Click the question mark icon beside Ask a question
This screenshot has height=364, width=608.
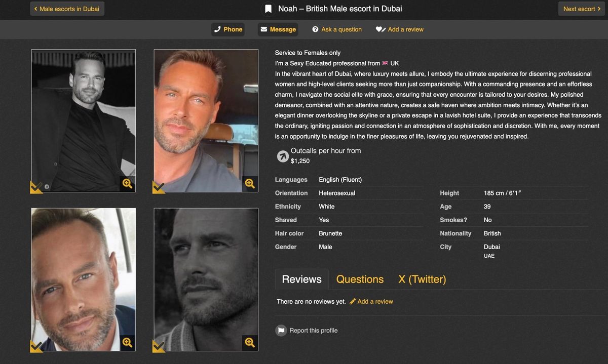pos(316,29)
